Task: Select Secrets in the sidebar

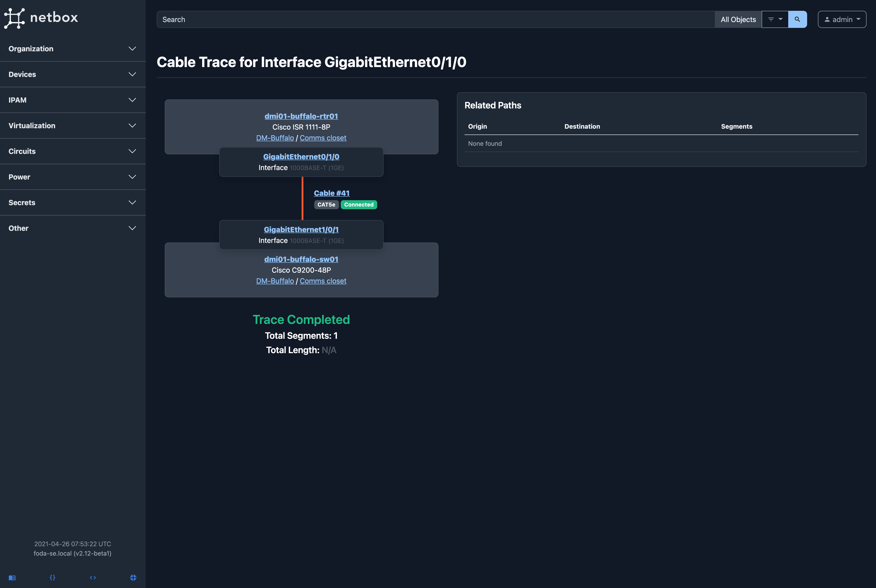Action: [73, 202]
